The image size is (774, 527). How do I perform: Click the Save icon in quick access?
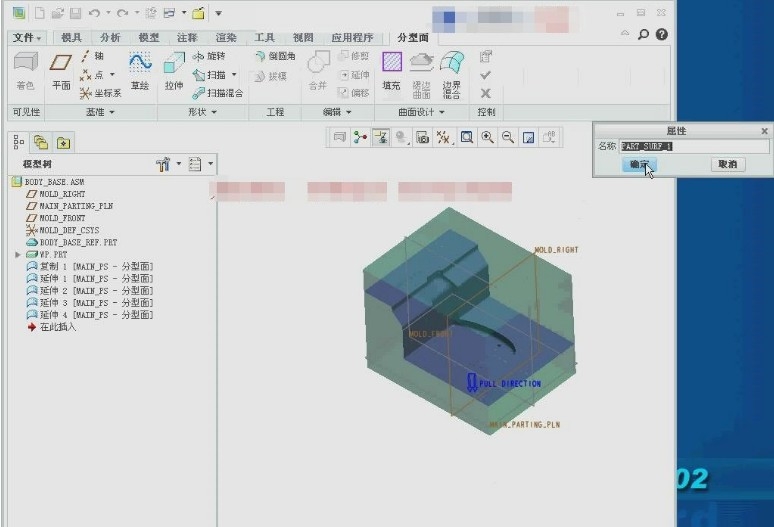pyautogui.click(x=76, y=13)
